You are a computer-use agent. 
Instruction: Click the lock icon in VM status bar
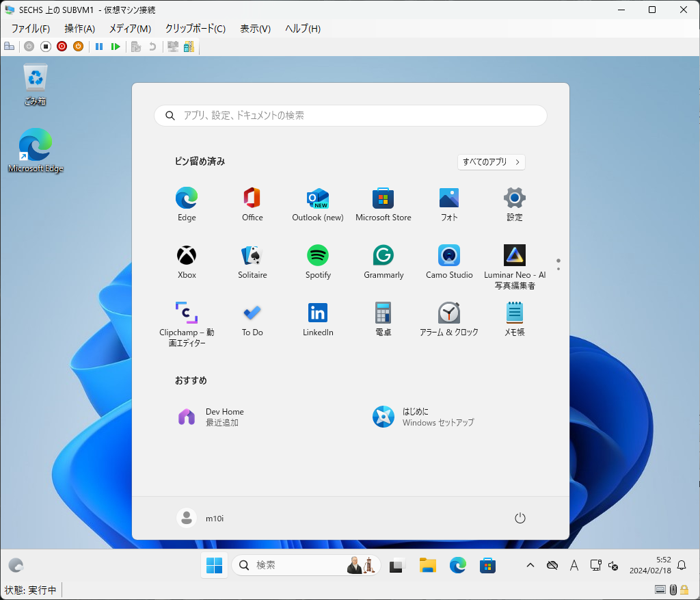tap(684, 590)
